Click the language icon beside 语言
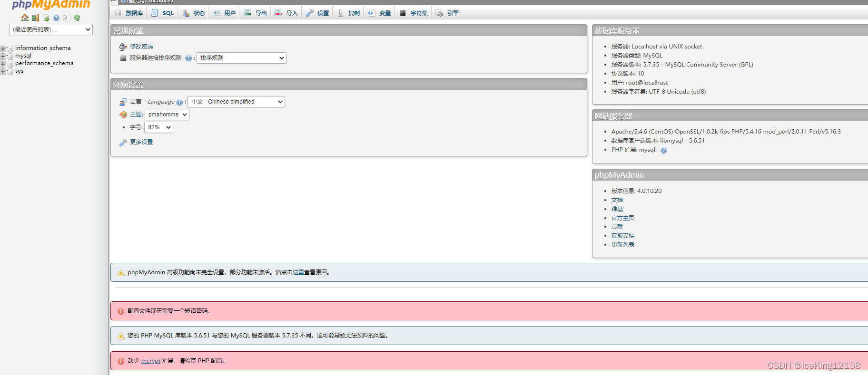This screenshot has width=868, height=375. coord(123,102)
